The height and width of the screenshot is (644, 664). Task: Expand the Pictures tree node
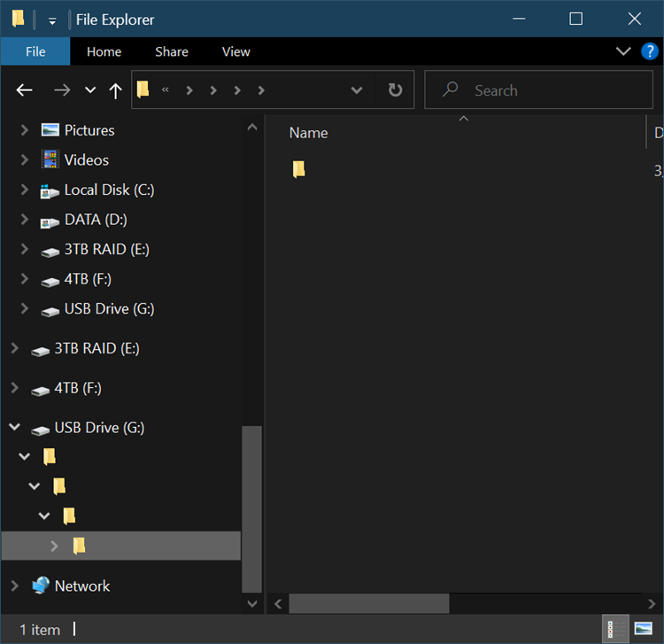point(25,130)
